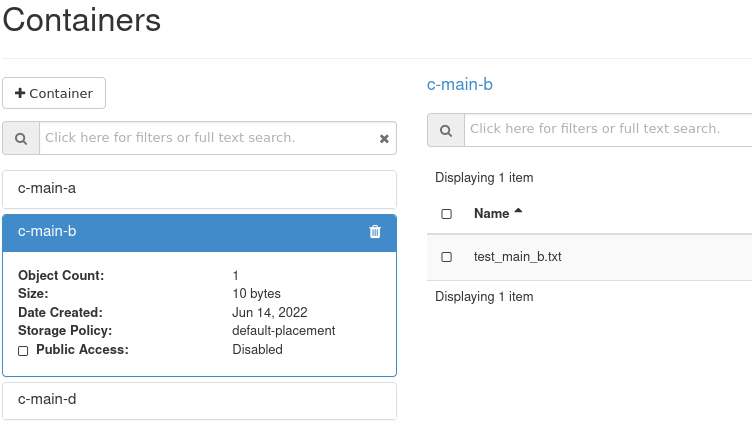The height and width of the screenshot is (425, 752).
Task: Click the magnifier icon in objects search
Action: click(445, 129)
